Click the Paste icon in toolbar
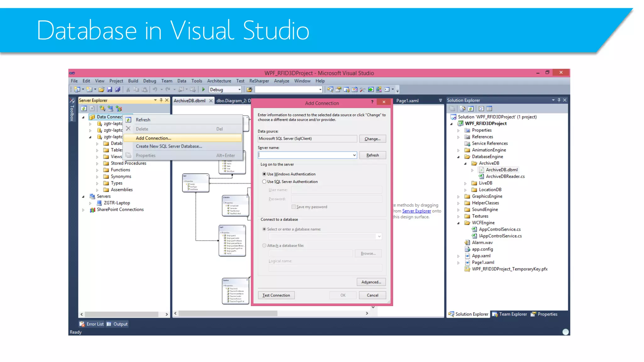 click(144, 90)
